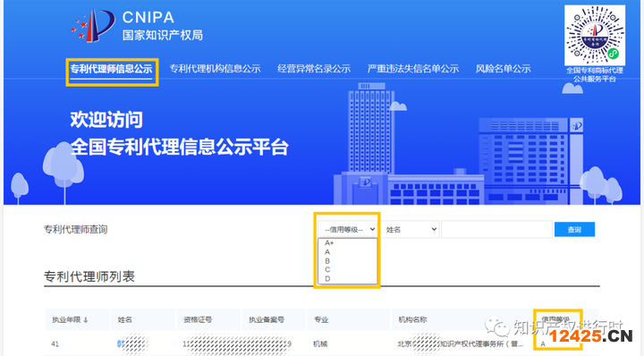Image resolution: width=644 pixels, height=356 pixels.
Task: Open 专利代理师信息公示 tab
Action: pyautogui.click(x=111, y=69)
